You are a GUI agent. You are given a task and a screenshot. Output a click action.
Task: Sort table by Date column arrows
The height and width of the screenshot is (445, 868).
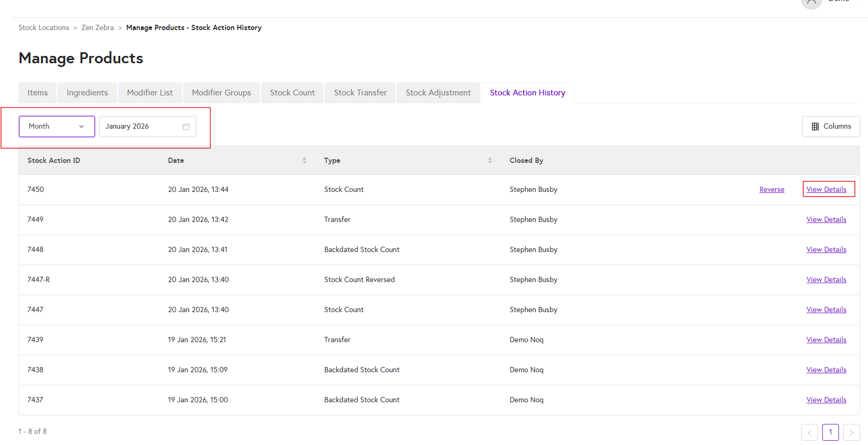click(304, 160)
